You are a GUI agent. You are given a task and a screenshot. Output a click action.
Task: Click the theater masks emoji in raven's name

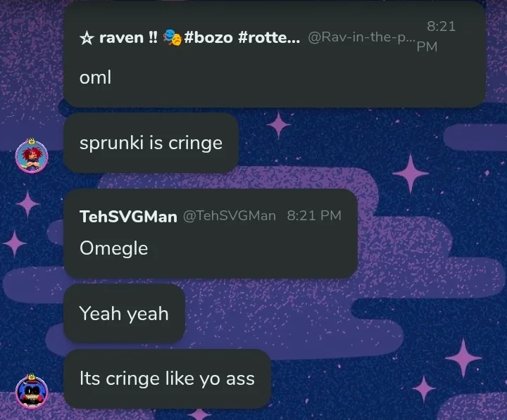pos(172,38)
